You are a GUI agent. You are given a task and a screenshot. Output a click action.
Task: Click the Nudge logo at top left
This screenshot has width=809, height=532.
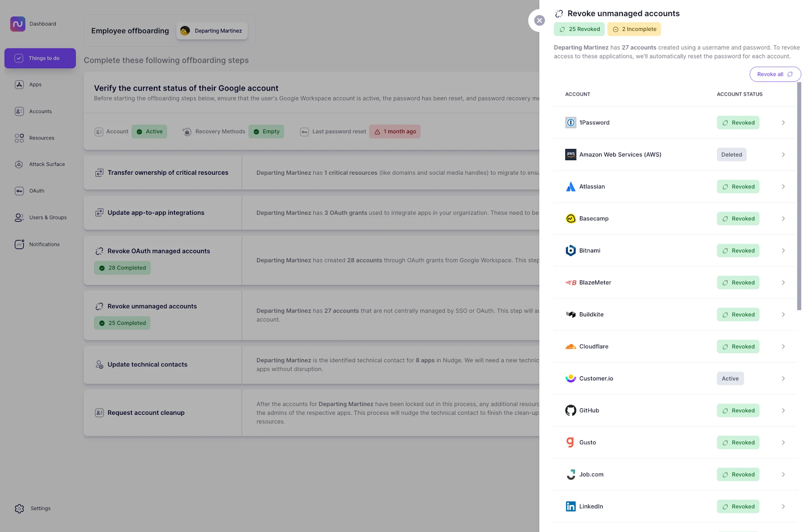(x=17, y=24)
